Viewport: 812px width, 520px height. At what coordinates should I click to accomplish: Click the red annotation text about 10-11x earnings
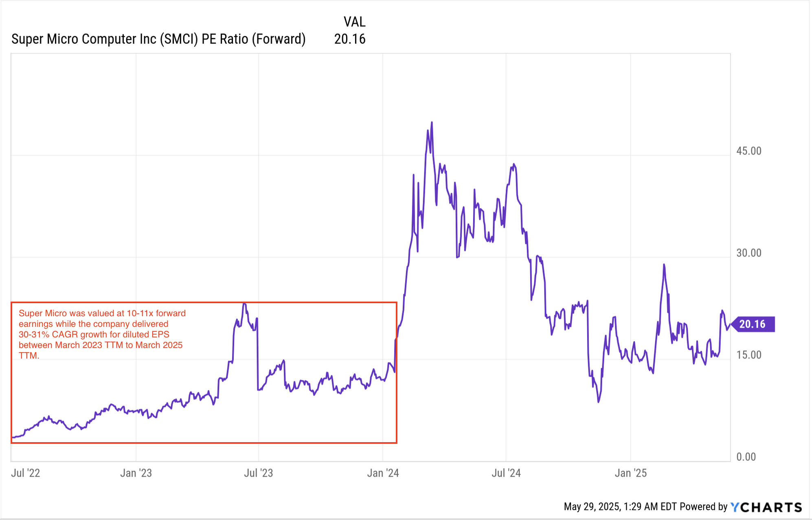[101, 334]
